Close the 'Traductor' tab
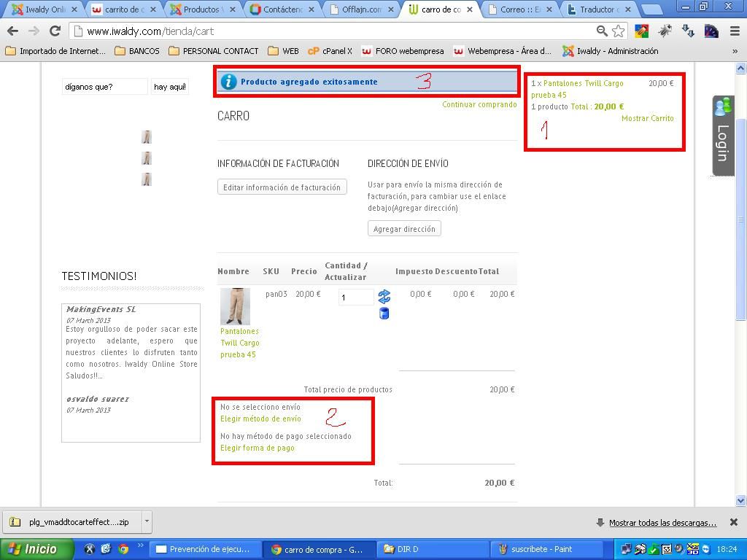Viewport: 747px width, 560px height. point(628,9)
